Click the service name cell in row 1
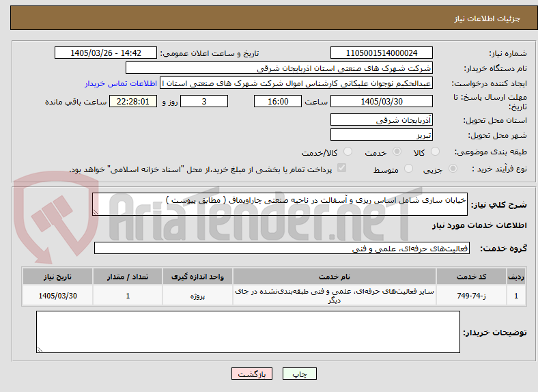 click(335, 296)
